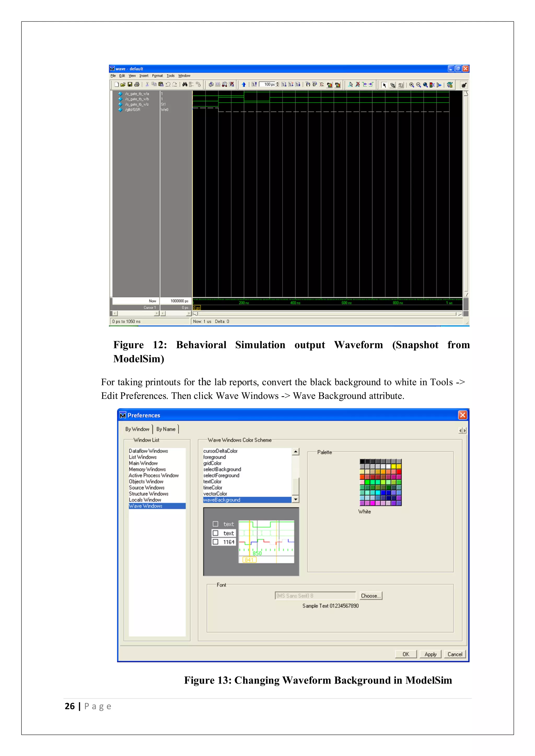Viewport: 535px width, 756px height.
Task: Select the arrow Select Mode tool
Action: point(385,85)
